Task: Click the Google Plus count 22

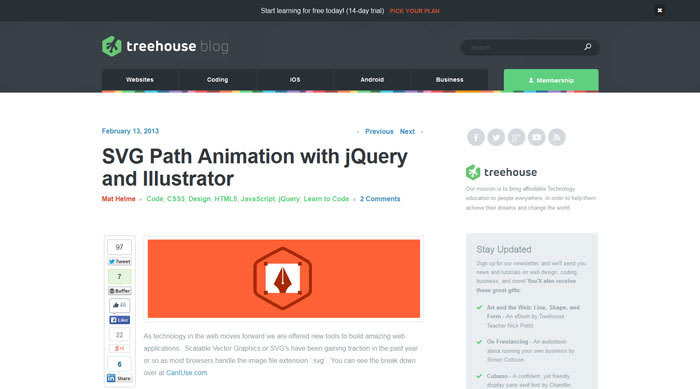Action: click(x=119, y=335)
